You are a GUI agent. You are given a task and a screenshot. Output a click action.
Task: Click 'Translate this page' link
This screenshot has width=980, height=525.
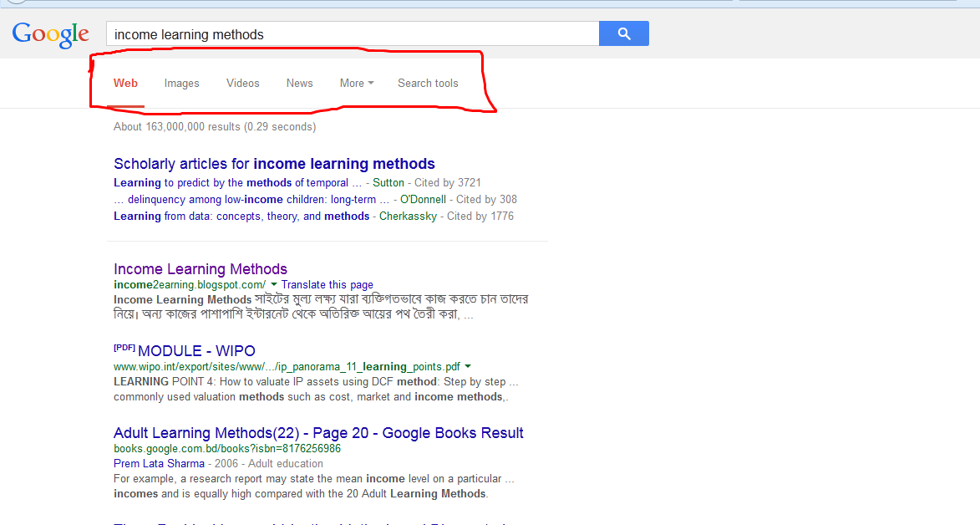pyautogui.click(x=327, y=285)
